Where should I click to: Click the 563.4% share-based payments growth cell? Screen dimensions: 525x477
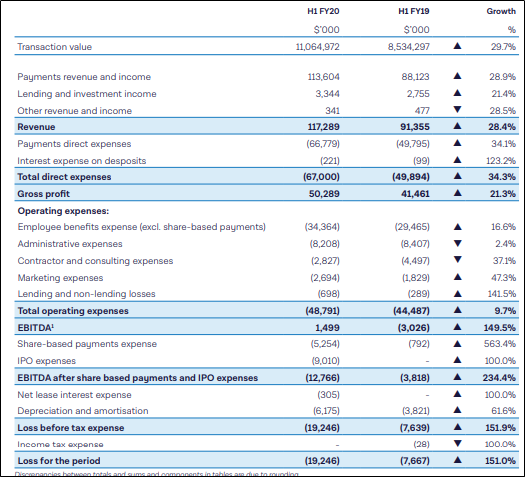pos(500,344)
